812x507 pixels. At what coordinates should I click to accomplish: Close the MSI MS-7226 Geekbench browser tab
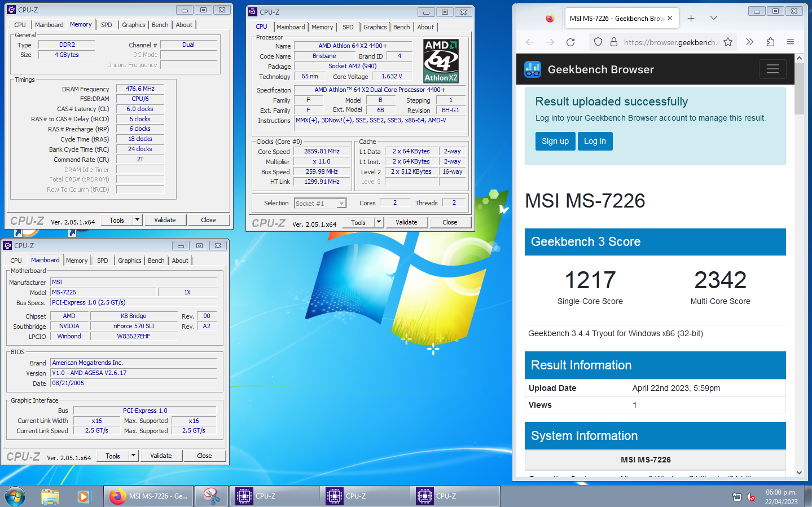pyautogui.click(x=670, y=18)
